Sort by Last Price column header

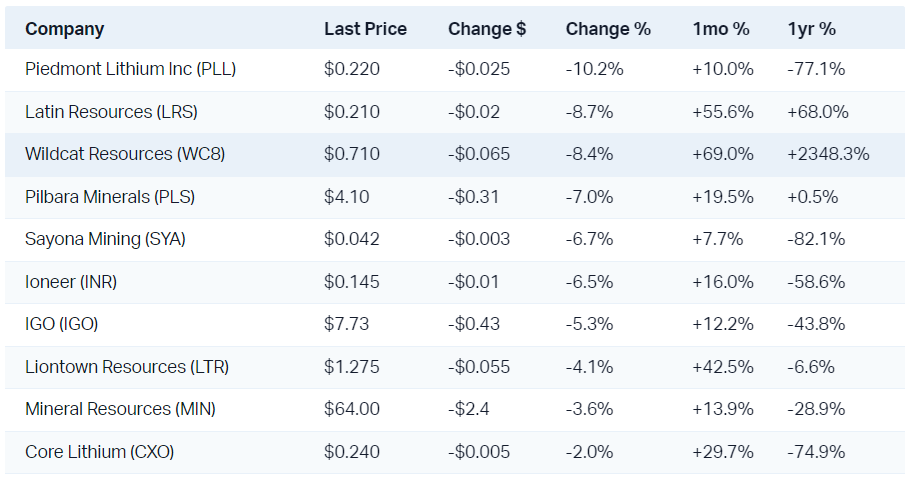pos(365,29)
